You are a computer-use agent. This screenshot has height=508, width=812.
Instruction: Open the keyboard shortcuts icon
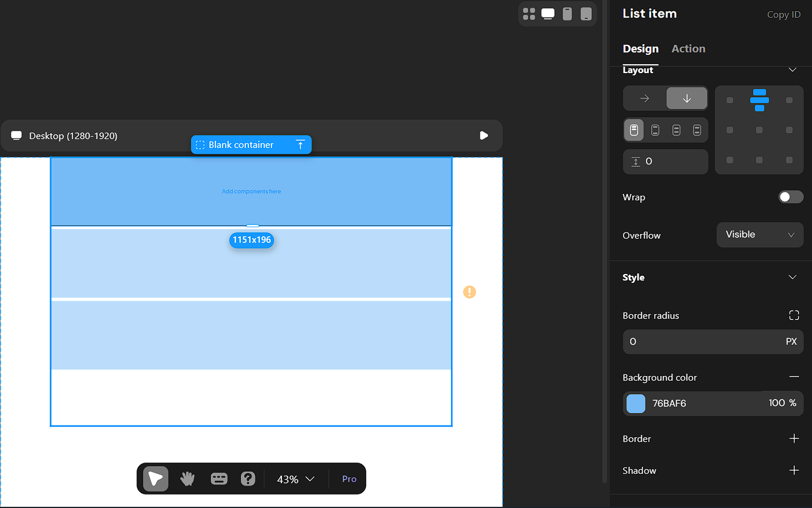click(x=219, y=479)
